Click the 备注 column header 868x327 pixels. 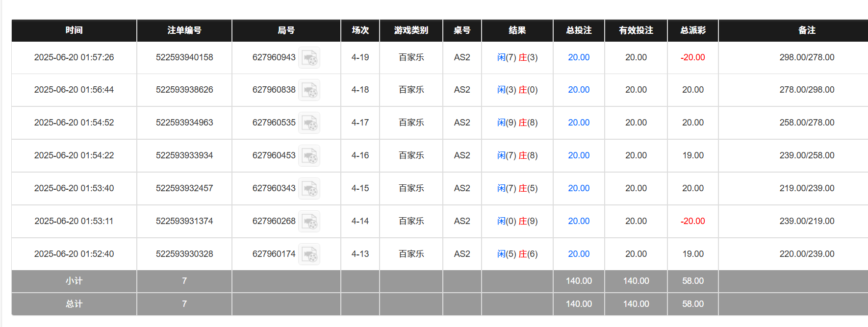(807, 30)
